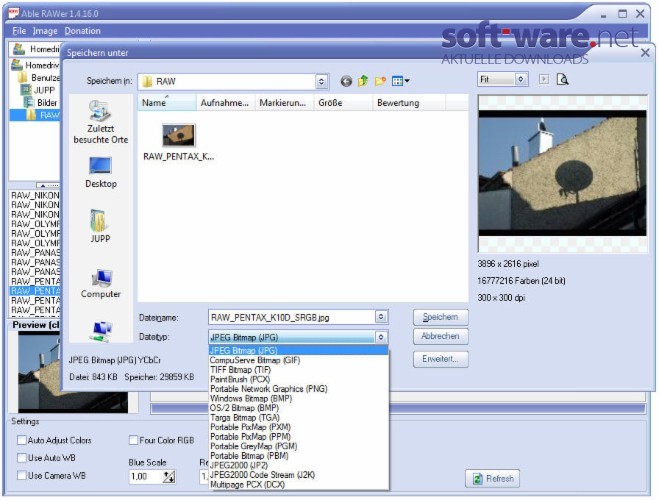Go back with the round back arrow icon
The image size is (659, 500).
[x=346, y=81]
